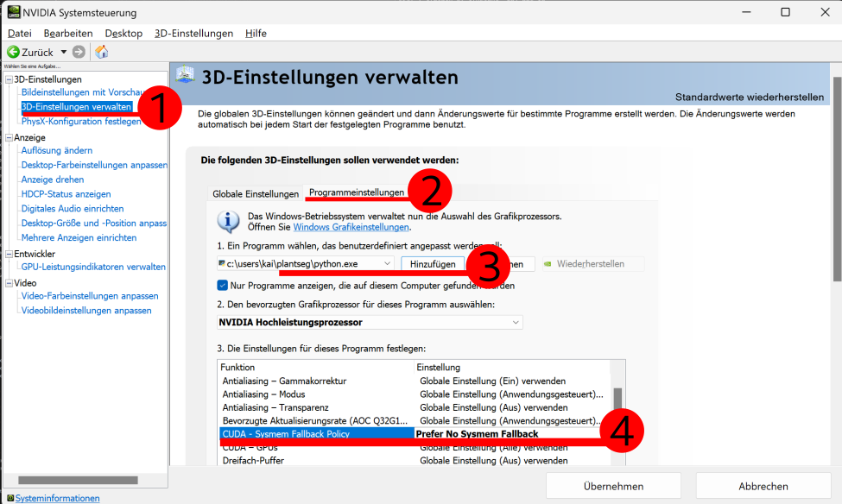The image size is (842, 504).
Task: Click the blue info icon
Action: click(228, 222)
